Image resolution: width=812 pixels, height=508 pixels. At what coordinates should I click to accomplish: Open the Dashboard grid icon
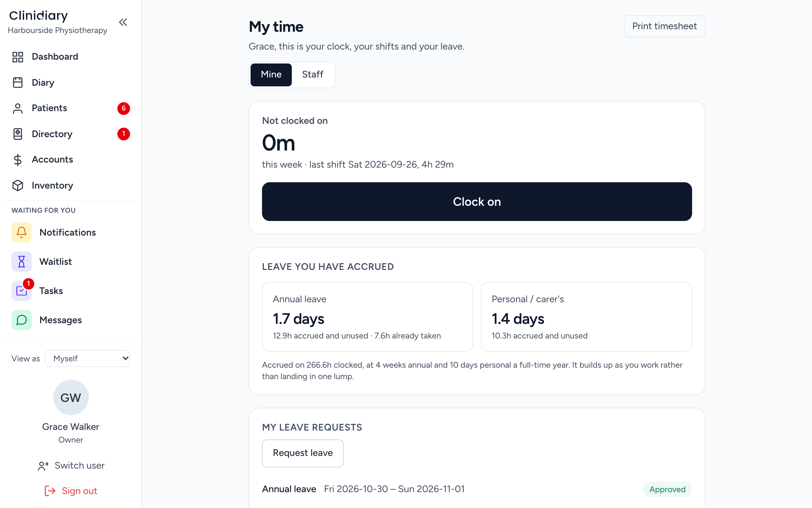(x=18, y=57)
